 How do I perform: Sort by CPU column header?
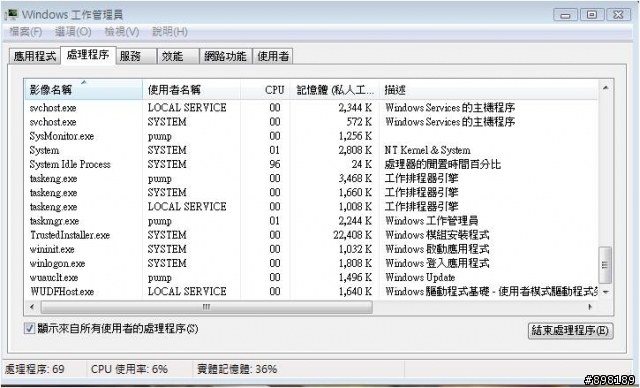pos(265,90)
